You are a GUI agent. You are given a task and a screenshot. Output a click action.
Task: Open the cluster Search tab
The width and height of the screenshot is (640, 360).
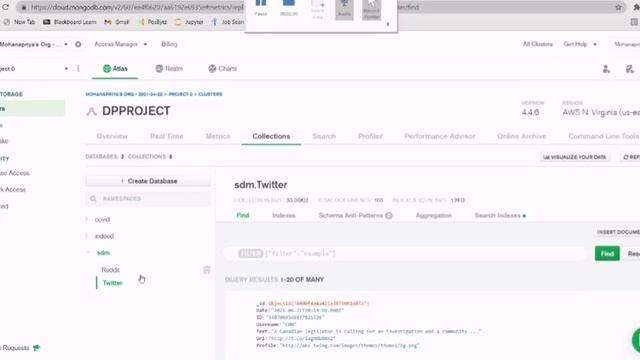coord(324,136)
